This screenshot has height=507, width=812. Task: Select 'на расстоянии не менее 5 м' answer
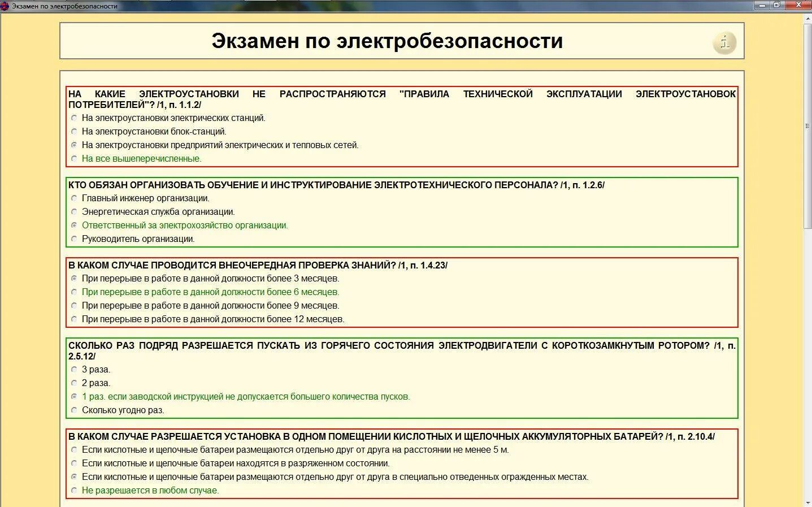[x=74, y=450]
